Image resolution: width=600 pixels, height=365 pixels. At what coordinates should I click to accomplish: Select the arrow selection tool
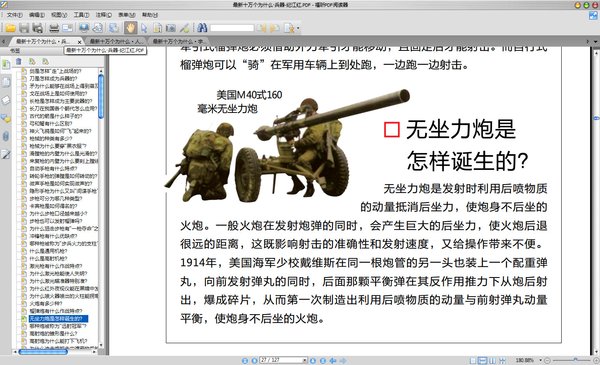tap(144, 28)
